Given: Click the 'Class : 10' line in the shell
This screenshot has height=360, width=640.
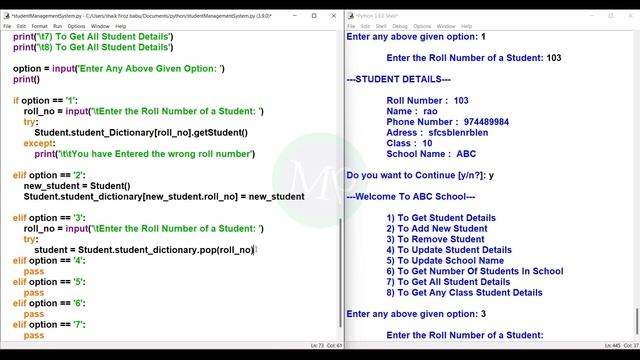Looking at the screenshot, I should pyautogui.click(x=409, y=143).
